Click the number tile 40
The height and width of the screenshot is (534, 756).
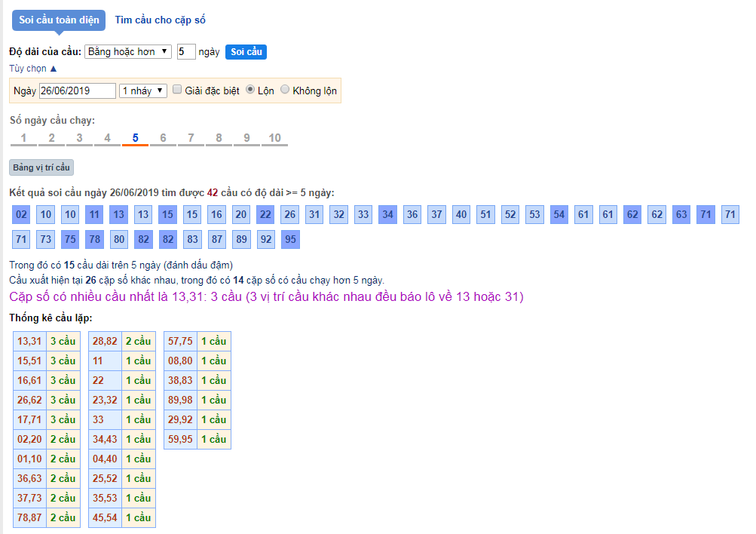pyautogui.click(x=461, y=215)
